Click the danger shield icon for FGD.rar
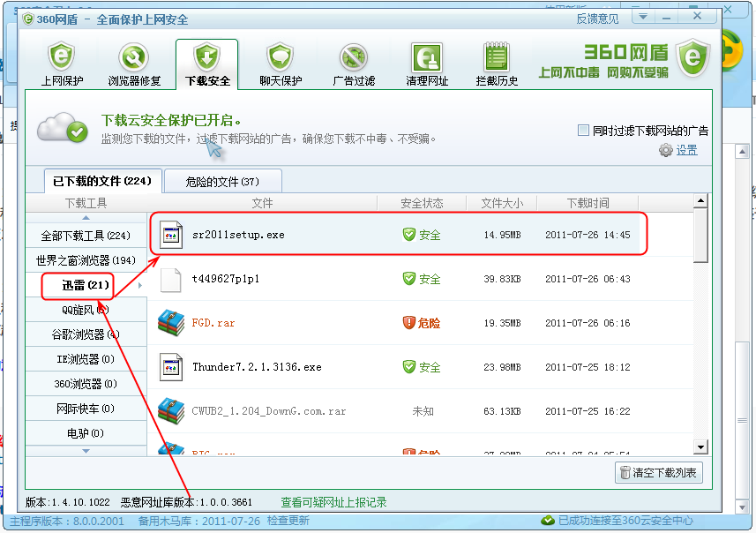This screenshot has width=756, height=533. pyautogui.click(x=408, y=323)
